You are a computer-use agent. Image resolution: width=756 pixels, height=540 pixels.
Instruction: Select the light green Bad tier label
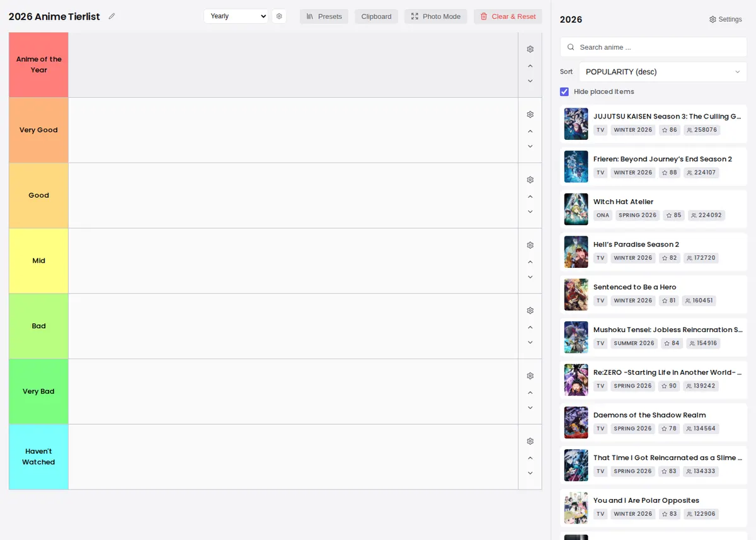coord(38,326)
